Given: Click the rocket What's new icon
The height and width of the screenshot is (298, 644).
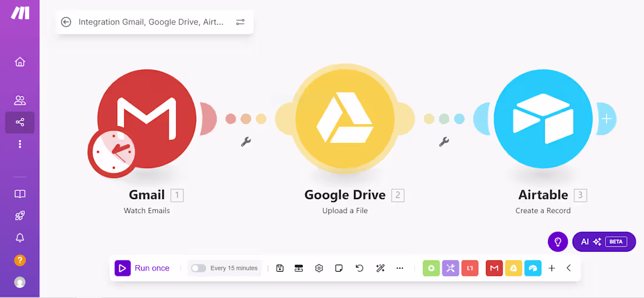Looking at the screenshot, I should (x=20, y=215).
